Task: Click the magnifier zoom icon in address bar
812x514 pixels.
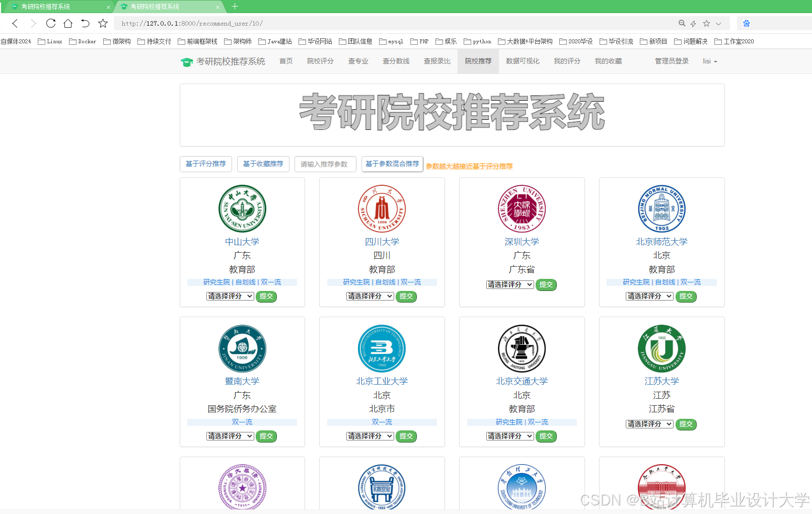Action: (682, 23)
